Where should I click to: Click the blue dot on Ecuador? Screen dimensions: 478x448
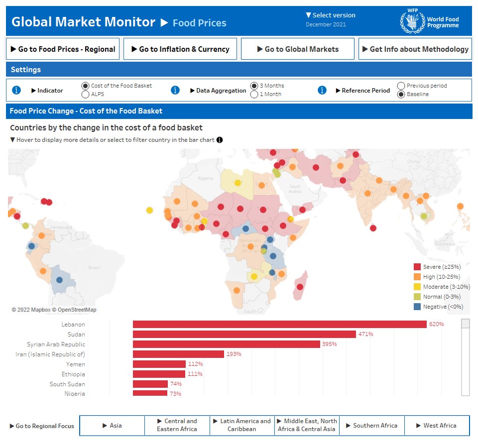31,246
